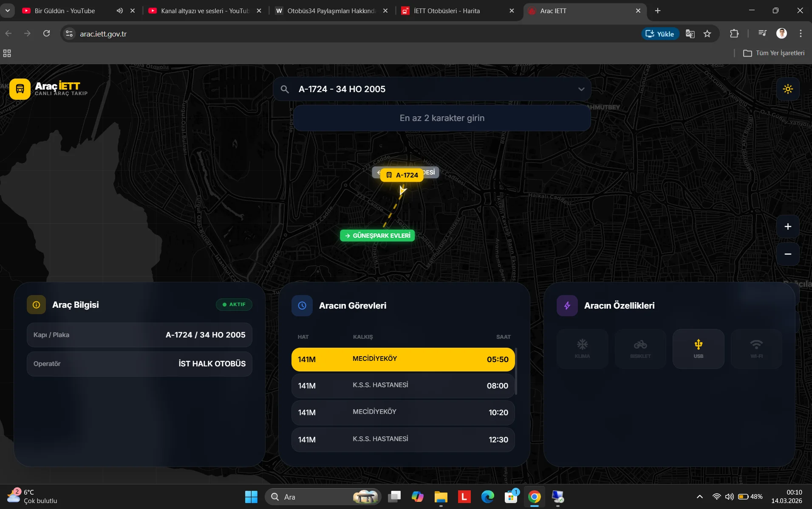
Task: Click the Araç İETT bus logo icon
Action: pos(20,89)
